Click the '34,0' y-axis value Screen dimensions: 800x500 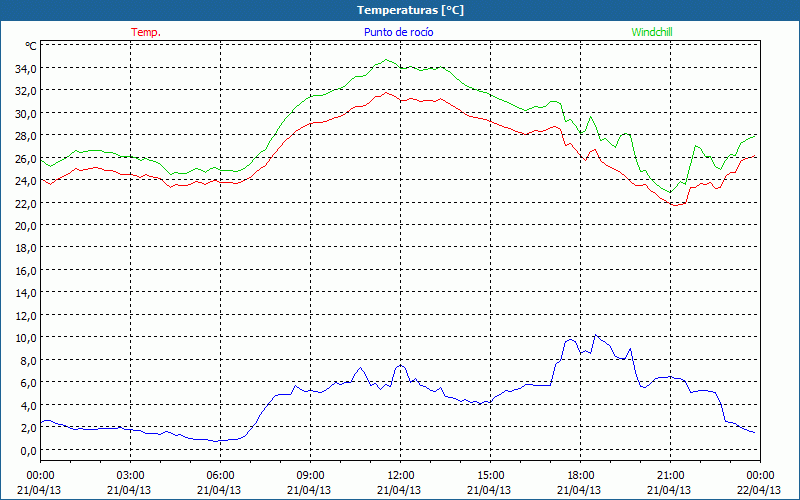point(26,68)
